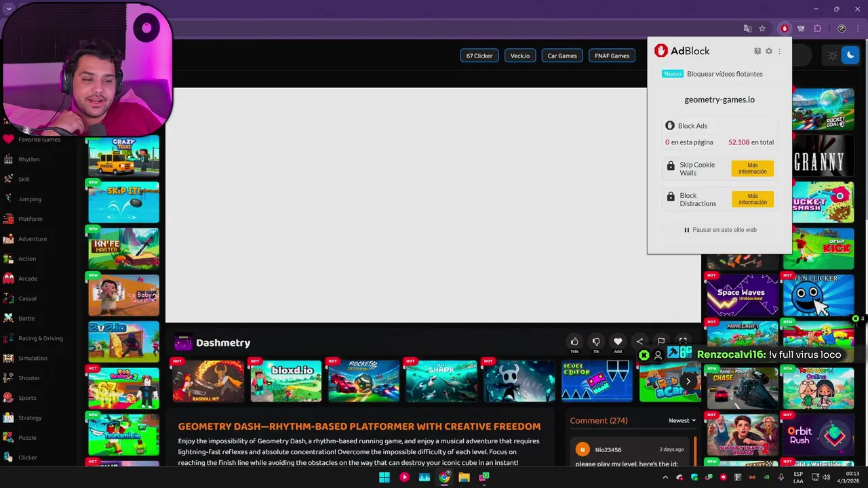Click Más información for Block Distractions
The height and width of the screenshot is (488, 868).
753,199
